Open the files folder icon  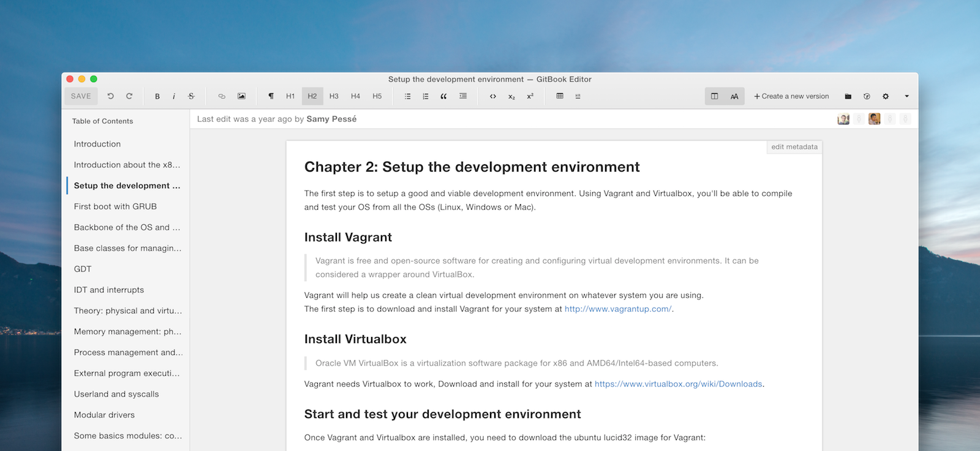coord(848,96)
